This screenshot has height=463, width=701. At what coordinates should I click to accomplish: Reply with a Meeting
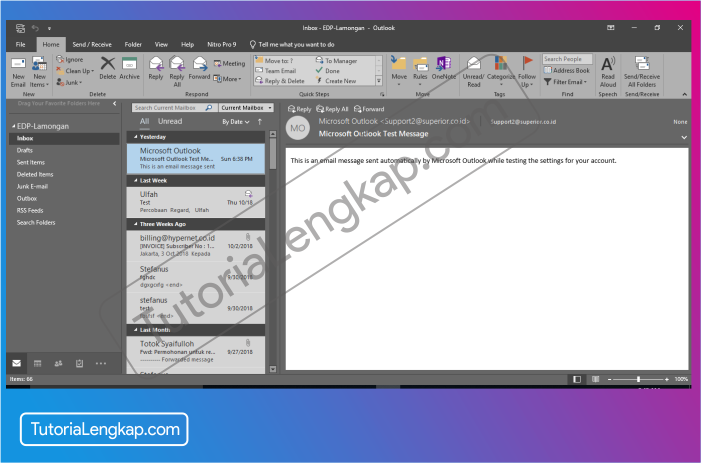(229, 63)
